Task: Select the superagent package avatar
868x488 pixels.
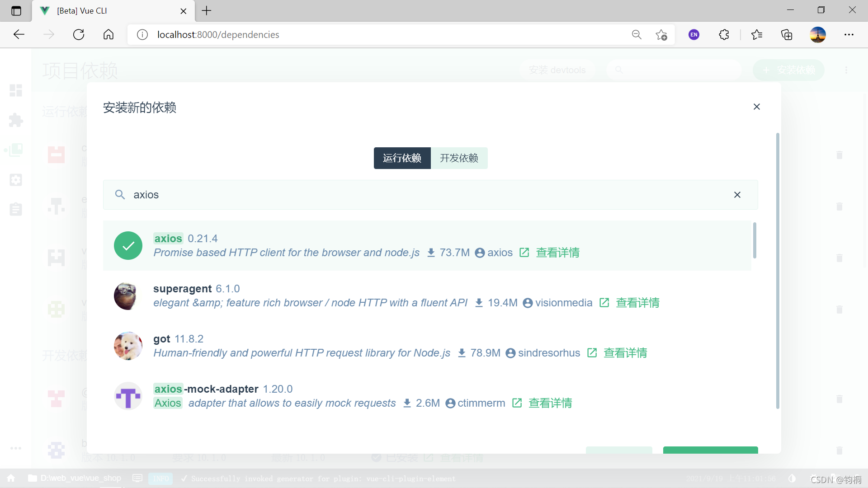Action: point(128,296)
